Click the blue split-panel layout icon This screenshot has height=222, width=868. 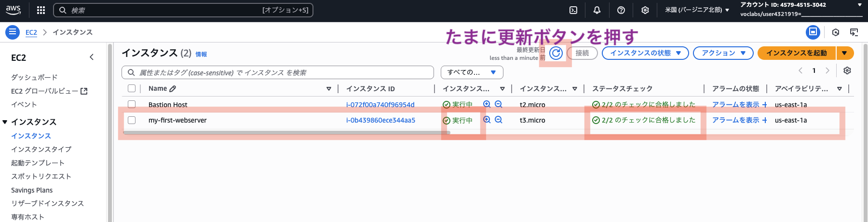pos(813,32)
